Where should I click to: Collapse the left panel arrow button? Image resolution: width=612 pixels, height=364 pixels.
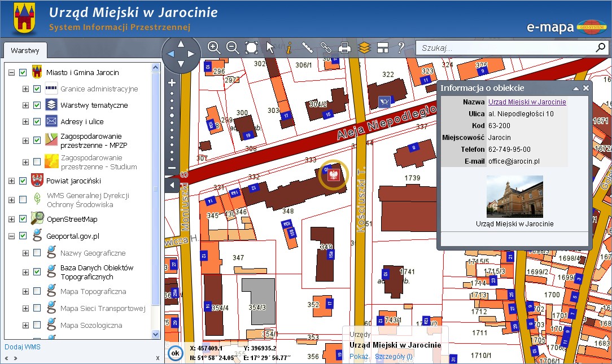pyautogui.click(x=172, y=185)
